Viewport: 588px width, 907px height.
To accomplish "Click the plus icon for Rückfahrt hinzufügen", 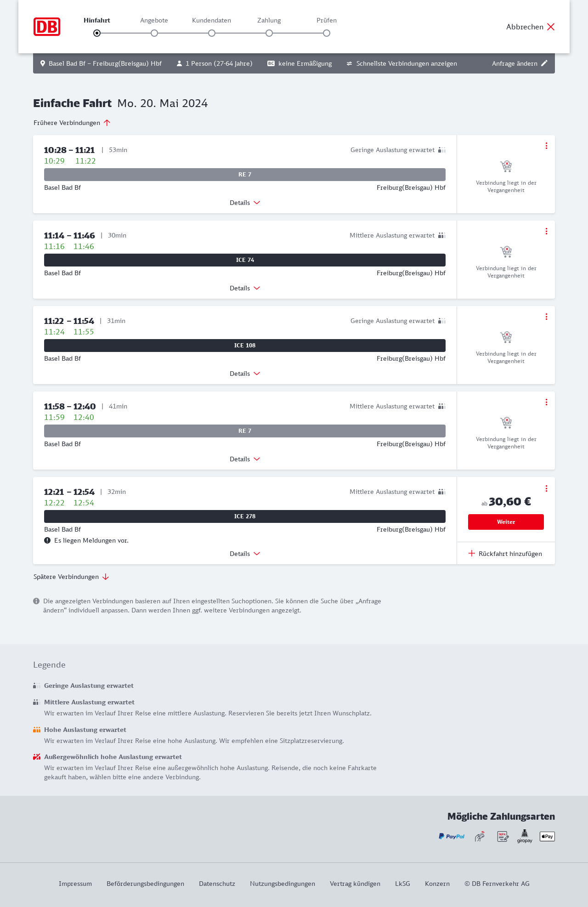I will 472,553.
